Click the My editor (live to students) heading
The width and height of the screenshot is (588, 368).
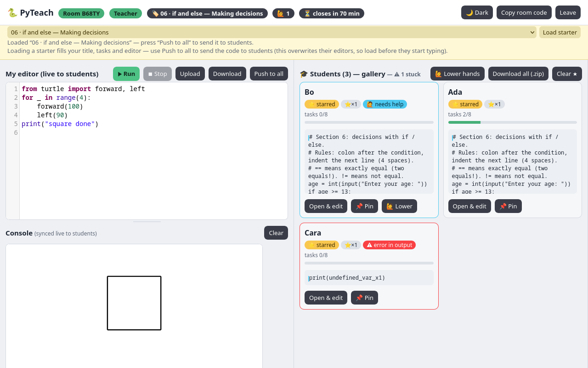52,74
